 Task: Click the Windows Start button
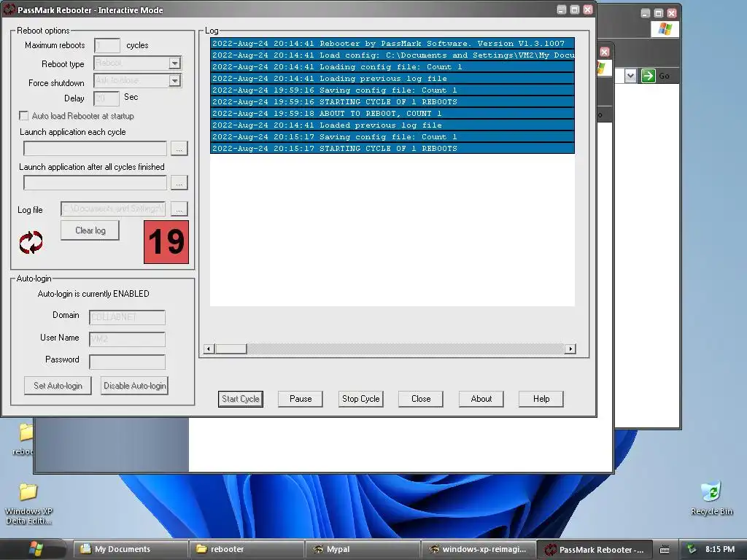(x=34, y=549)
